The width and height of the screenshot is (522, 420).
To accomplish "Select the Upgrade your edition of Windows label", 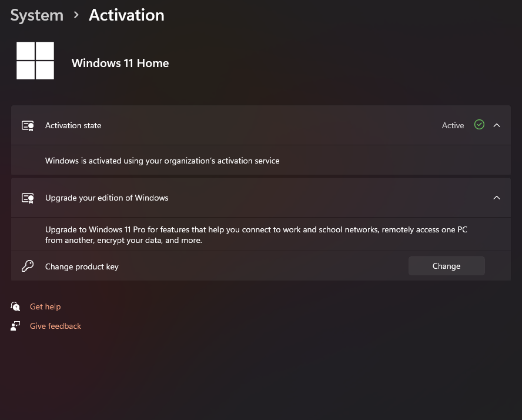I will tap(107, 198).
